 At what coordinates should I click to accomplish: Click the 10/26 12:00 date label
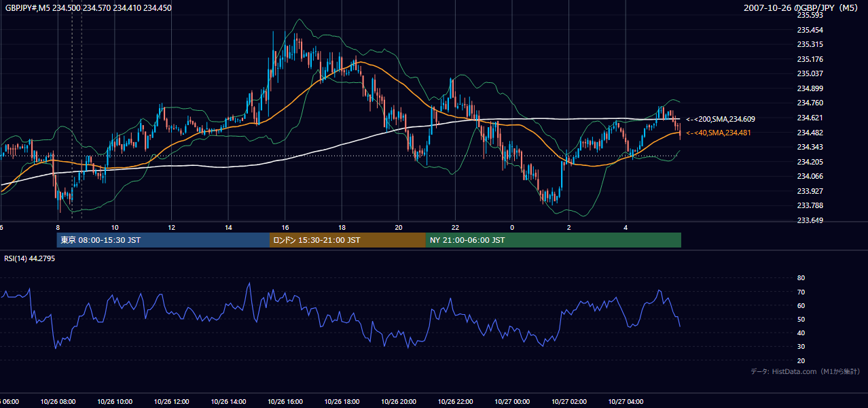click(x=172, y=402)
